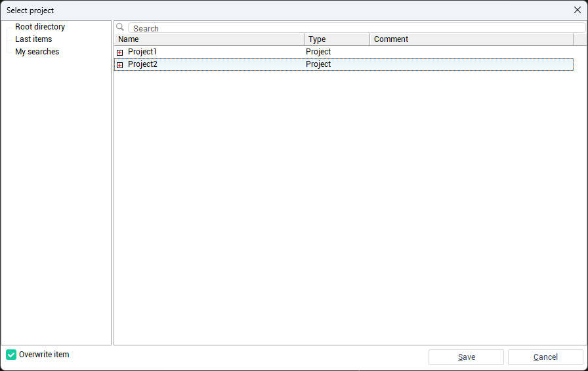Show Last items in left panel

click(33, 39)
